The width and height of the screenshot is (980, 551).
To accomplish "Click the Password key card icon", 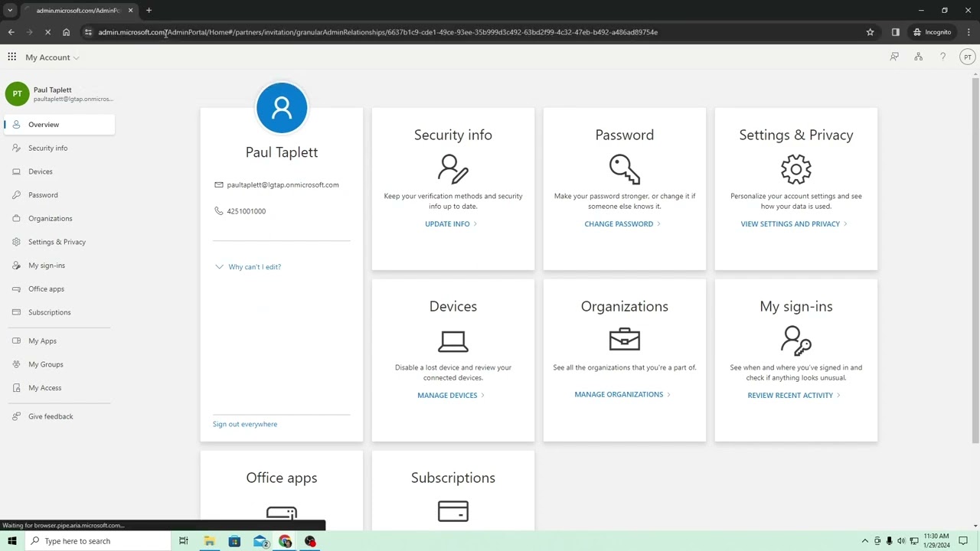I will (625, 169).
